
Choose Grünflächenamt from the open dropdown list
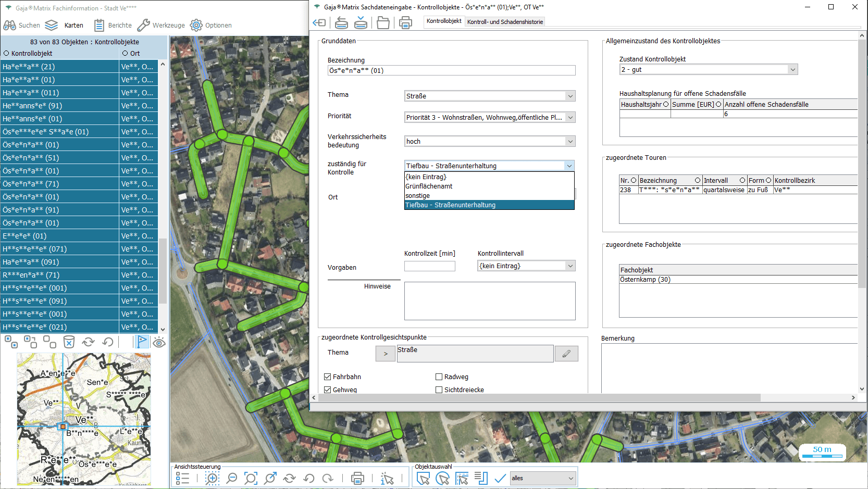[x=429, y=186]
